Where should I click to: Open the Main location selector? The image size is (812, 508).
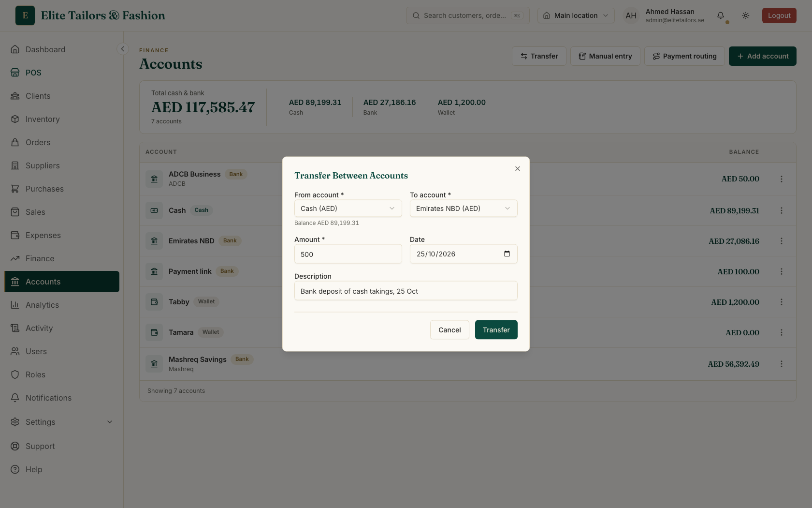click(x=576, y=15)
